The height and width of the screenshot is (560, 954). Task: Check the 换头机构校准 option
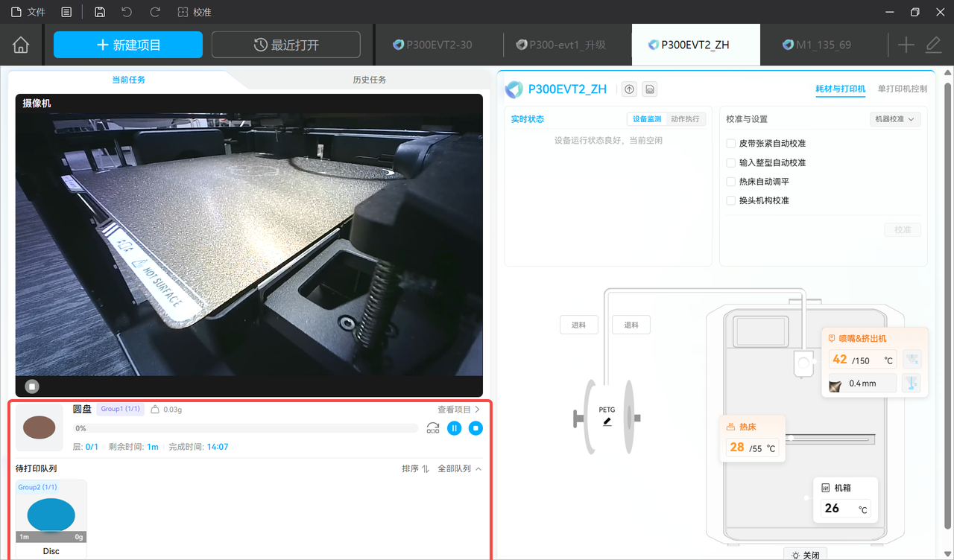pos(731,200)
